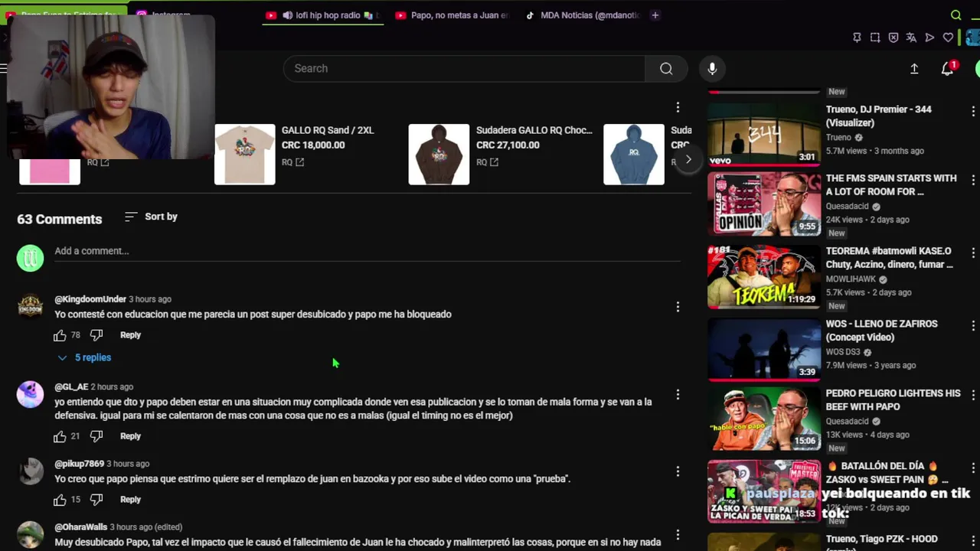Dislike the @pikup7869 comment
This screenshot has height=551, width=980.
pos(96,500)
